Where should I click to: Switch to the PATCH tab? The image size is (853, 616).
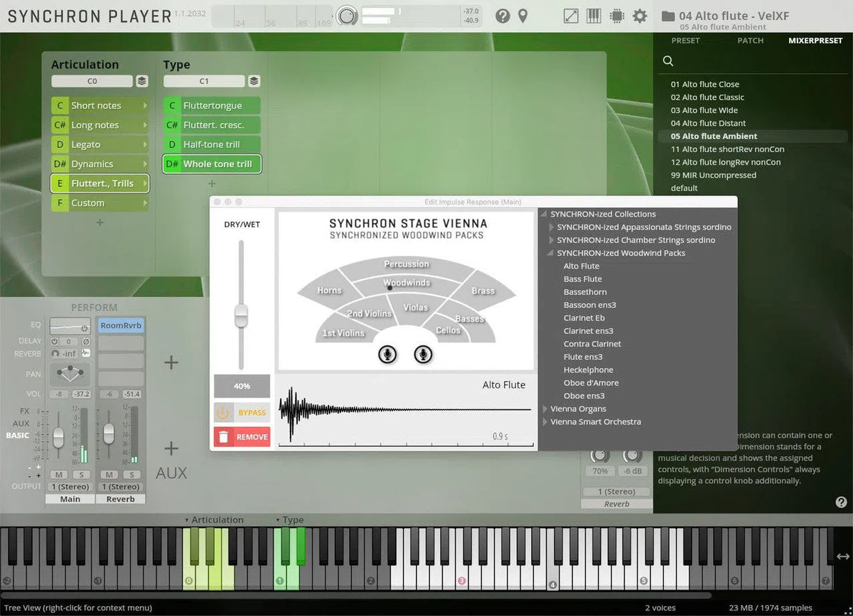[x=750, y=40]
